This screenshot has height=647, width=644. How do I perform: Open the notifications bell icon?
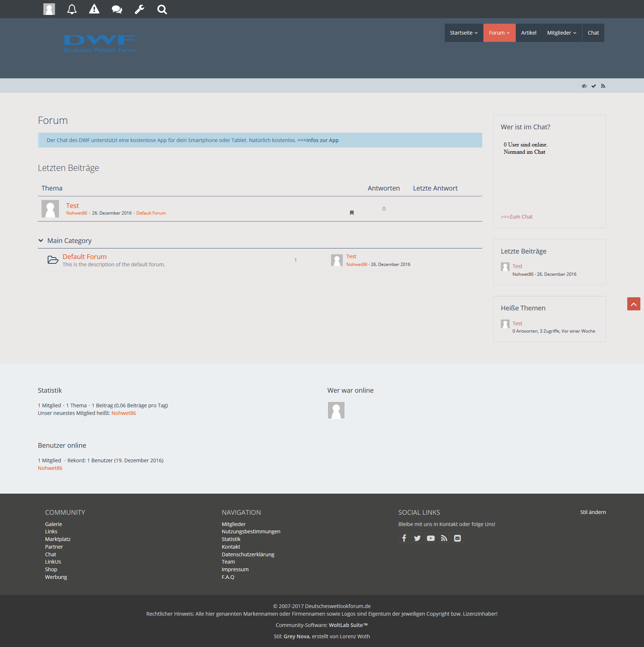coord(72,9)
